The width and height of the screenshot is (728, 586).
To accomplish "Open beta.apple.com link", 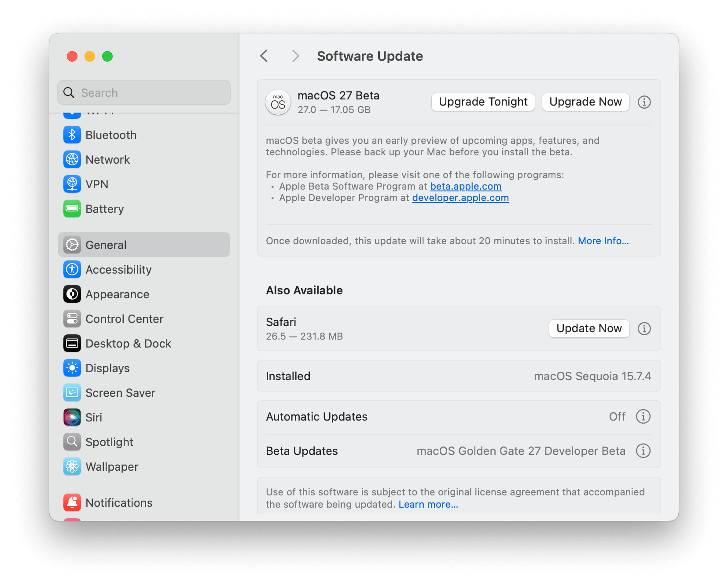I will [466, 186].
